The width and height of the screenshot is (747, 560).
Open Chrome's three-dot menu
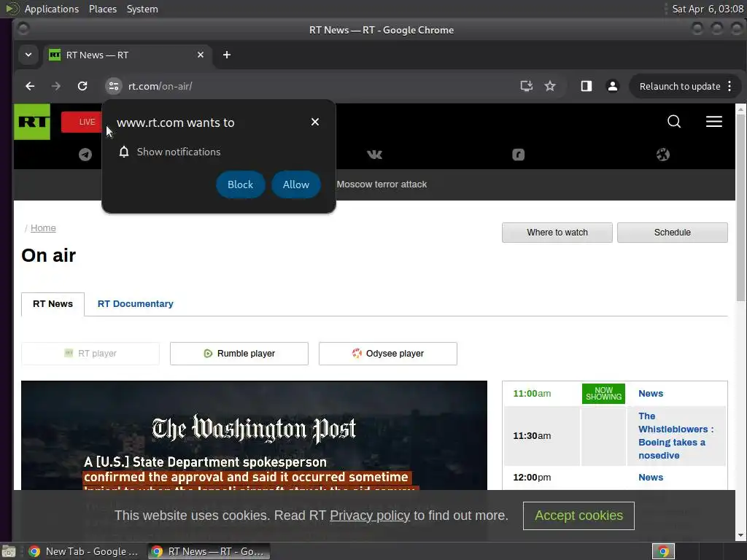729,86
